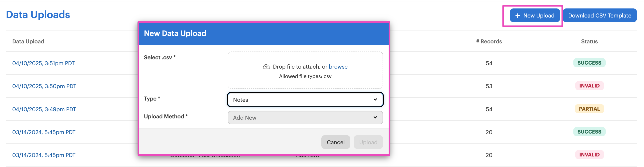644x167 pixels.
Task: Click the Status column header
Action: [589, 41]
